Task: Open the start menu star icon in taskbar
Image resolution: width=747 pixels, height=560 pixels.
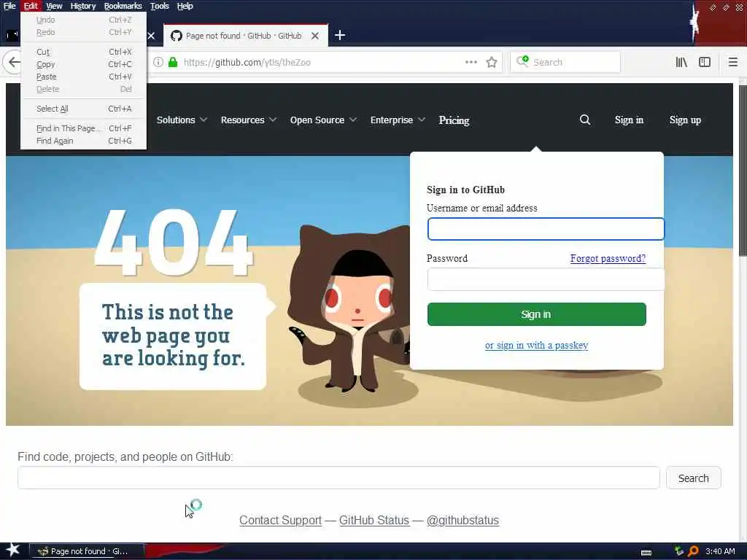Action: pyautogui.click(x=12, y=551)
